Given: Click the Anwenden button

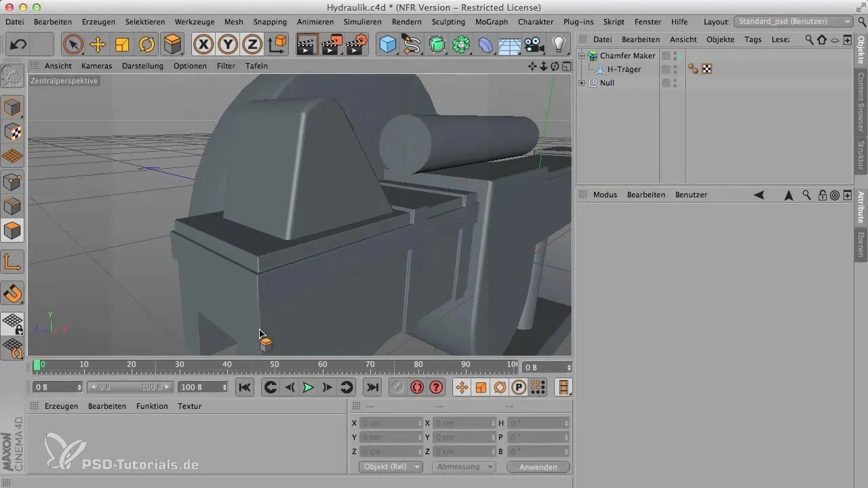Looking at the screenshot, I should [x=538, y=467].
